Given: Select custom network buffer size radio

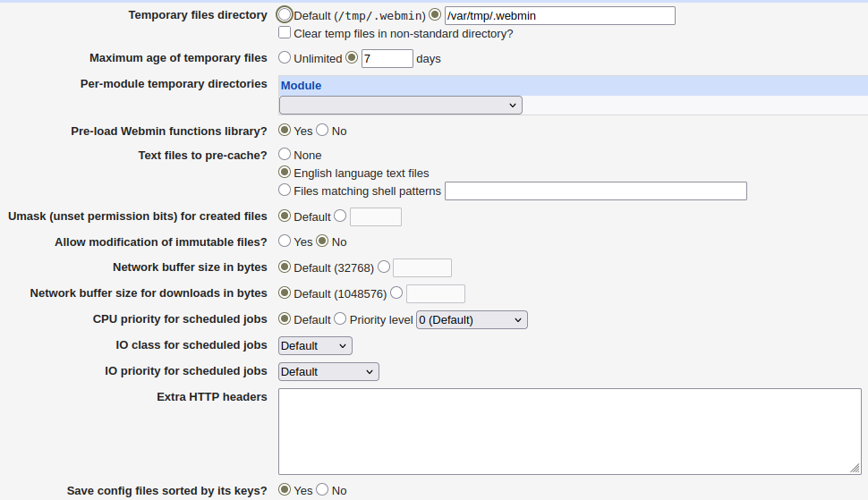Looking at the screenshot, I should pyautogui.click(x=384, y=267).
